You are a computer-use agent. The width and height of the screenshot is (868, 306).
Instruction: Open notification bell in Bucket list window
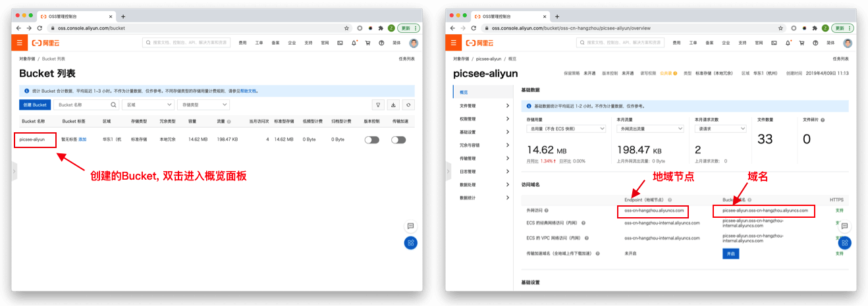click(x=354, y=43)
